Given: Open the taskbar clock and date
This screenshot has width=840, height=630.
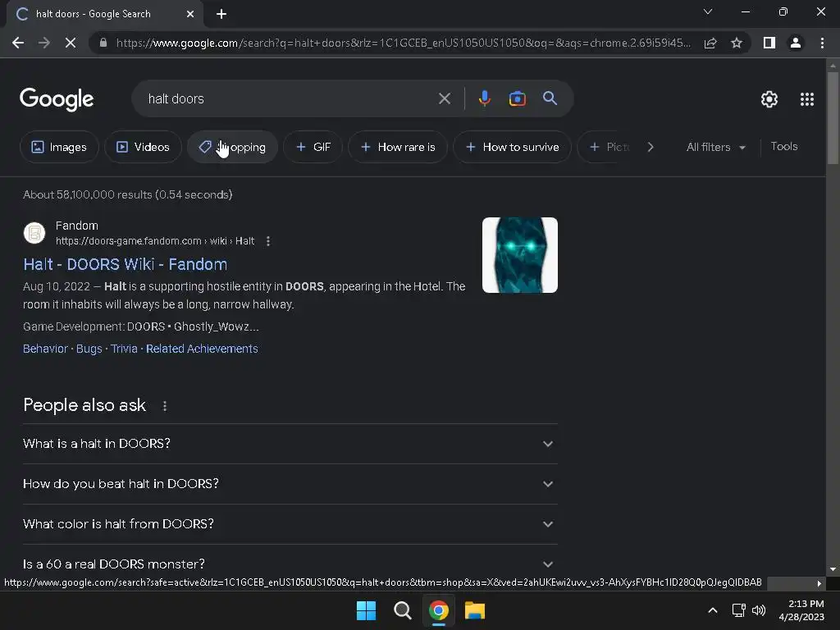Looking at the screenshot, I should click(801, 610).
